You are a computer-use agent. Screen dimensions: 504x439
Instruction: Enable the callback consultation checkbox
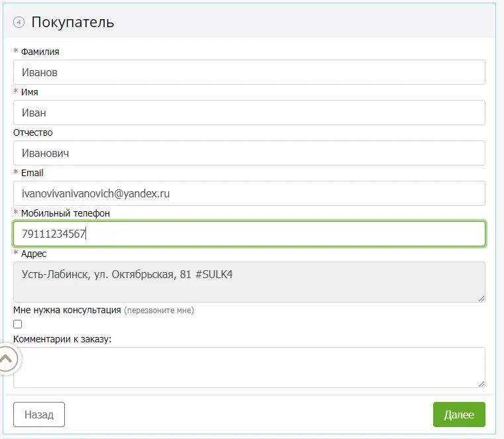point(18,324)
